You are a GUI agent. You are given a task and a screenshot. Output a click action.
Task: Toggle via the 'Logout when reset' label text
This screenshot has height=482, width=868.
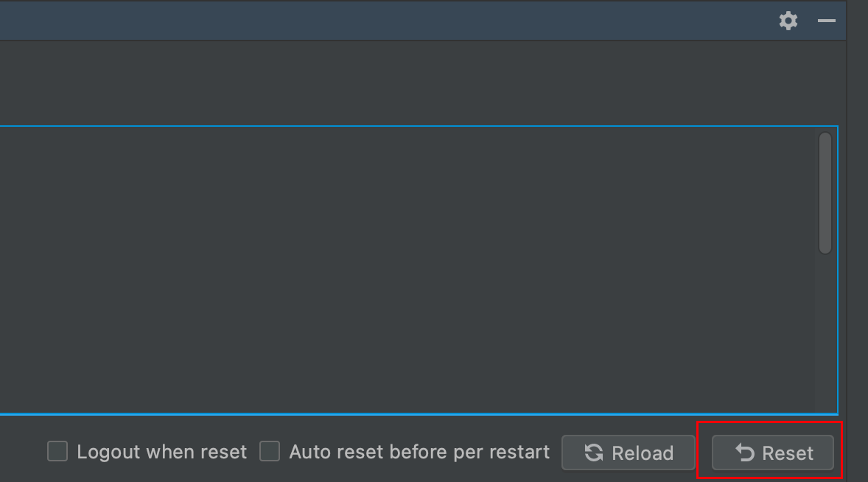(x=161, y=452)
